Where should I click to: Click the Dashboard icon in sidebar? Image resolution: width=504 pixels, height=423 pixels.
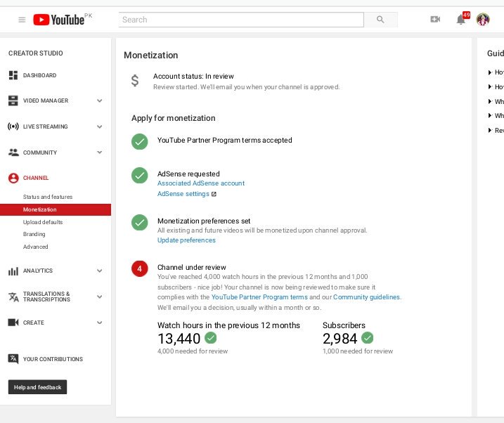13,75
